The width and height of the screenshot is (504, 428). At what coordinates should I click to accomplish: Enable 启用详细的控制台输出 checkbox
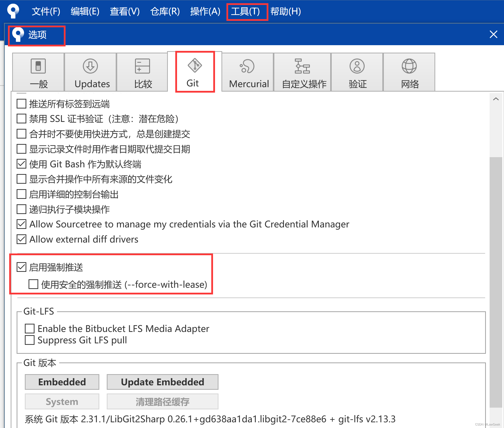click(21, 194)
